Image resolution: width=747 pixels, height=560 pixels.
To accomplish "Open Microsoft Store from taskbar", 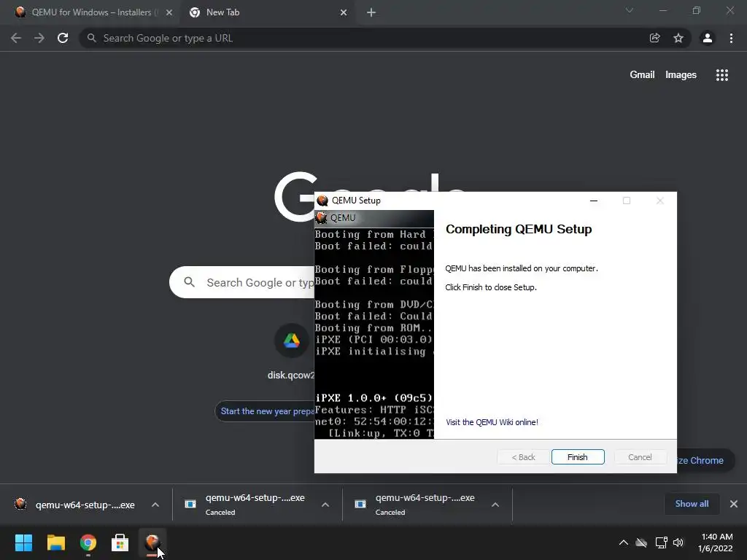I will [120, 542].
